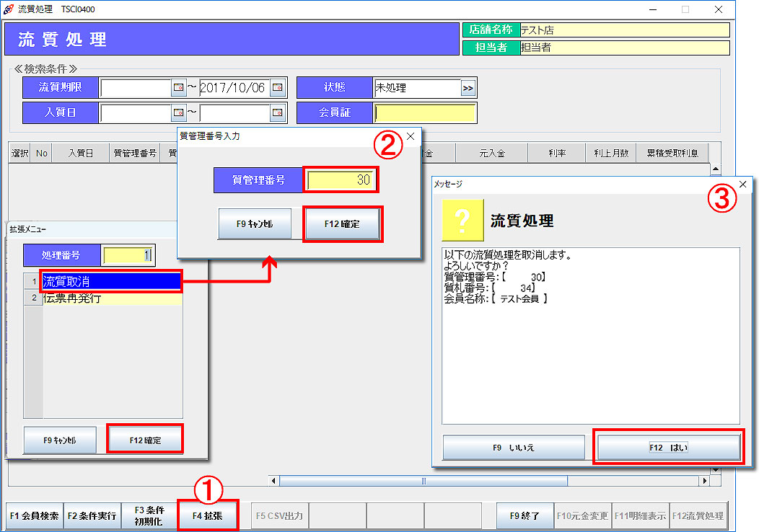Click the 入質日 end date field
Screen dimensions: 759x532
coord(234,112)
